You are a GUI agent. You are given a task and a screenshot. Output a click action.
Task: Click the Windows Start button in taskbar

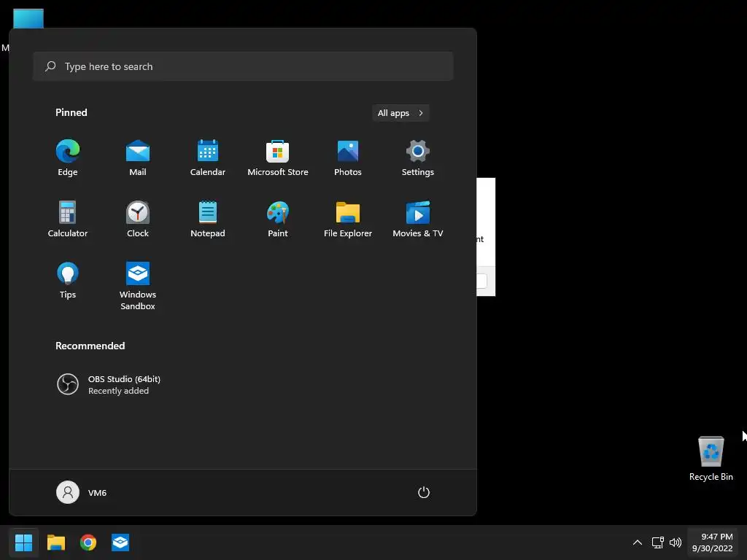click(x=23, y=542)
